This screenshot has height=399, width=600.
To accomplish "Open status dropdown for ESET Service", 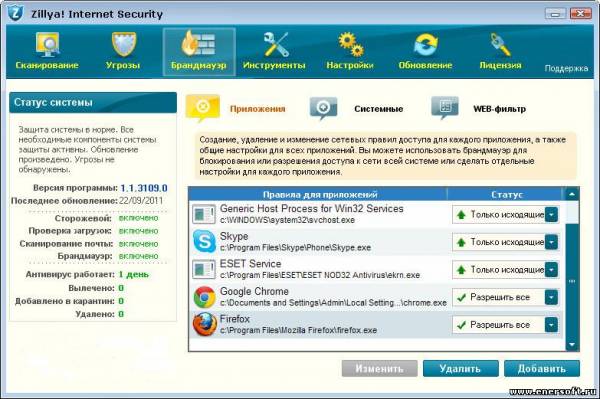I will (551, 270).
